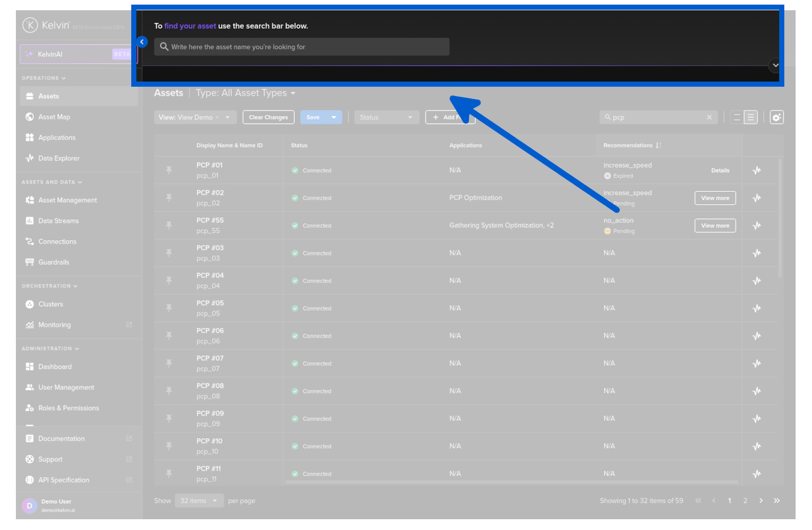The image size is (812, 530).
Task: Click the Kelvin logo icon
Action: pos(30,25)
